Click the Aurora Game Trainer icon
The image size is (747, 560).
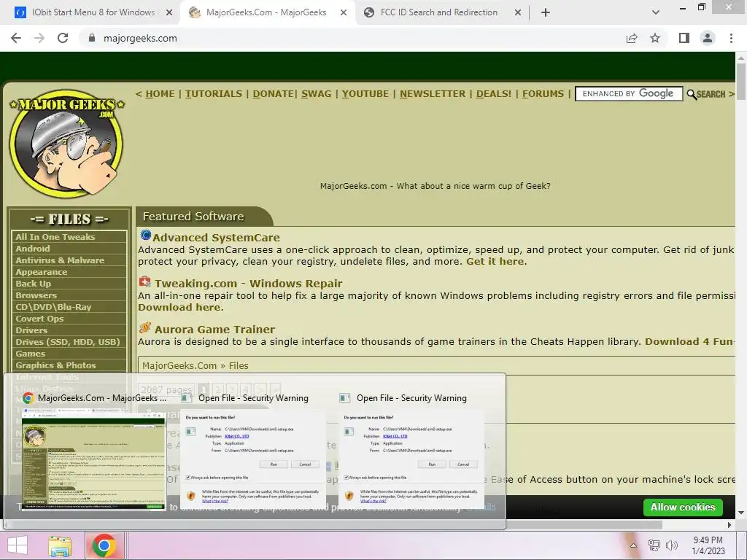[145, 327]
